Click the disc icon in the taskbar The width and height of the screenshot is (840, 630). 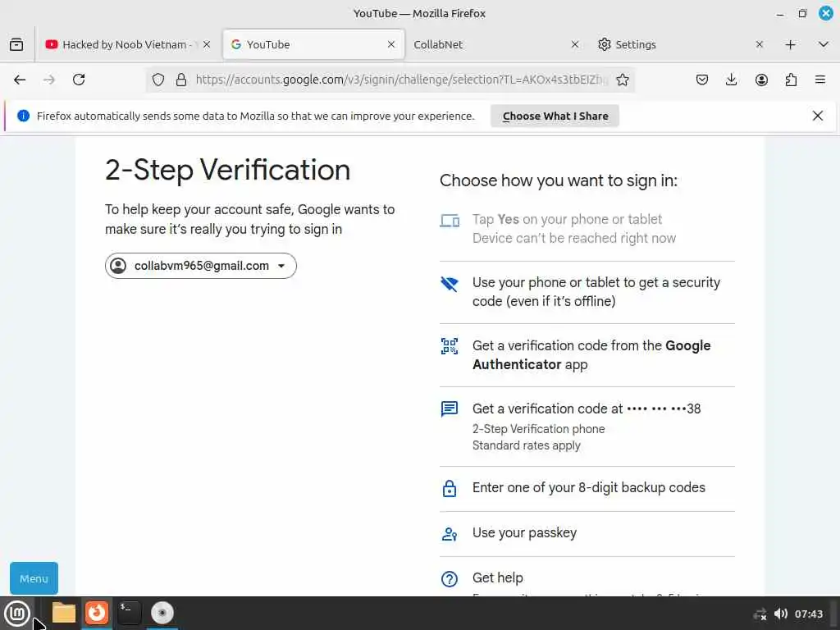(162, 613)
